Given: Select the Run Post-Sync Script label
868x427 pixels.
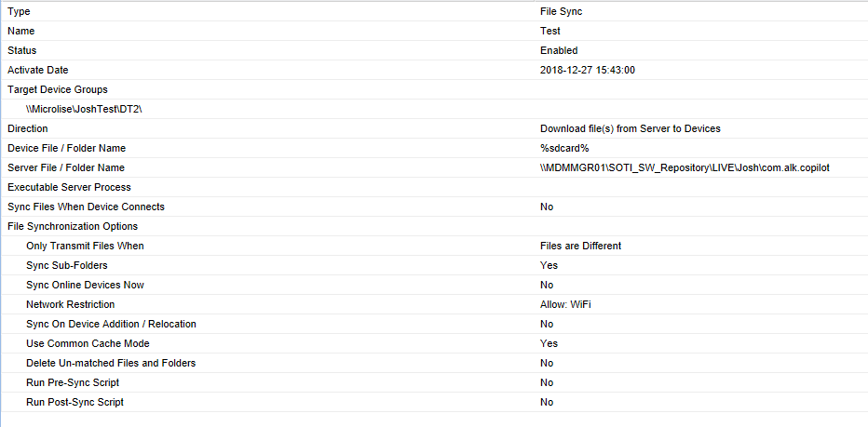Looking at the screenshot, I should (75, 402).
